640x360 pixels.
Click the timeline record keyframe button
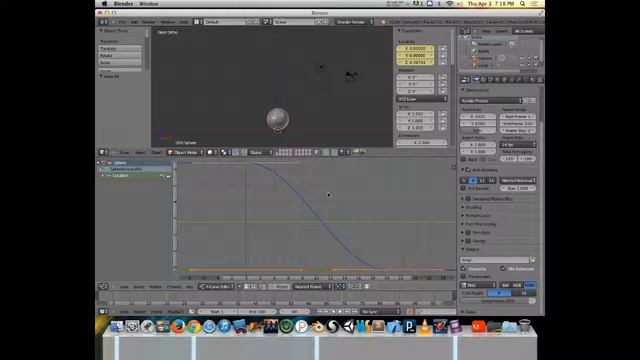pos(409,311)
